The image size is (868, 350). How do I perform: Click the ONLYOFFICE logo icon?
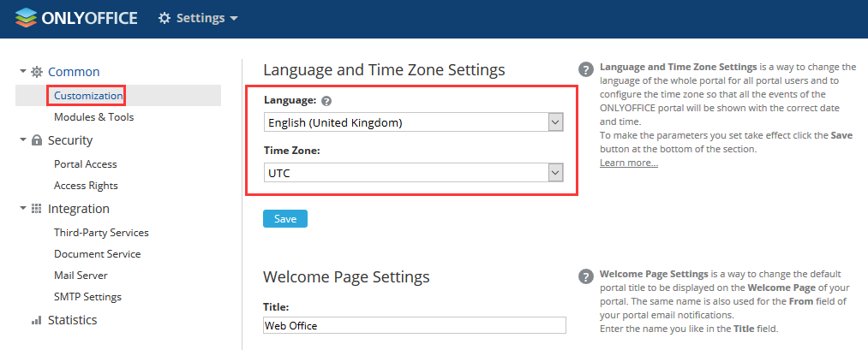coord(26,18)
